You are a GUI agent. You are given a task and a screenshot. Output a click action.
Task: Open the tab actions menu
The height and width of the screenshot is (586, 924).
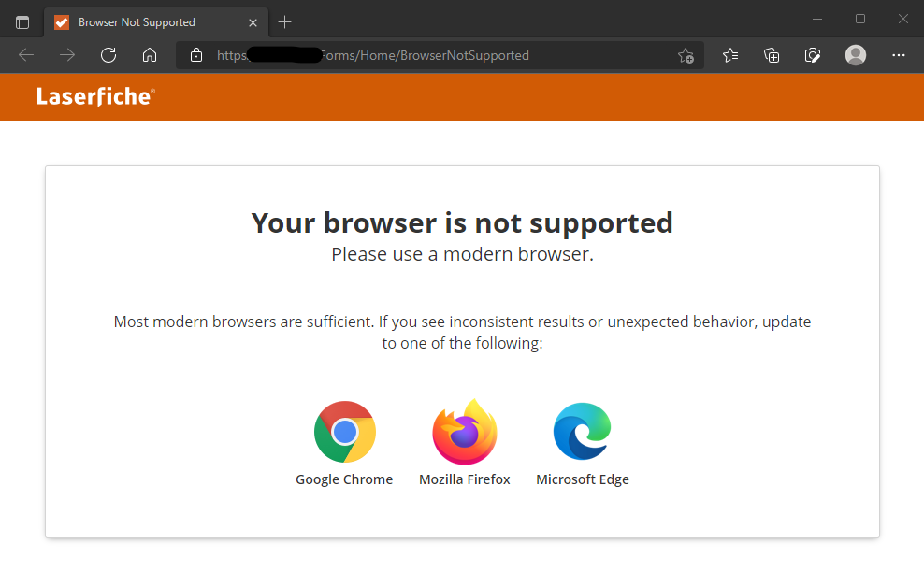tap(22, 21)
